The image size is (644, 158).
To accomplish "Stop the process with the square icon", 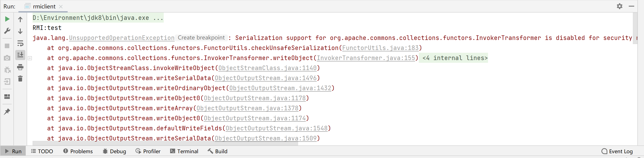I will (7, 46).
